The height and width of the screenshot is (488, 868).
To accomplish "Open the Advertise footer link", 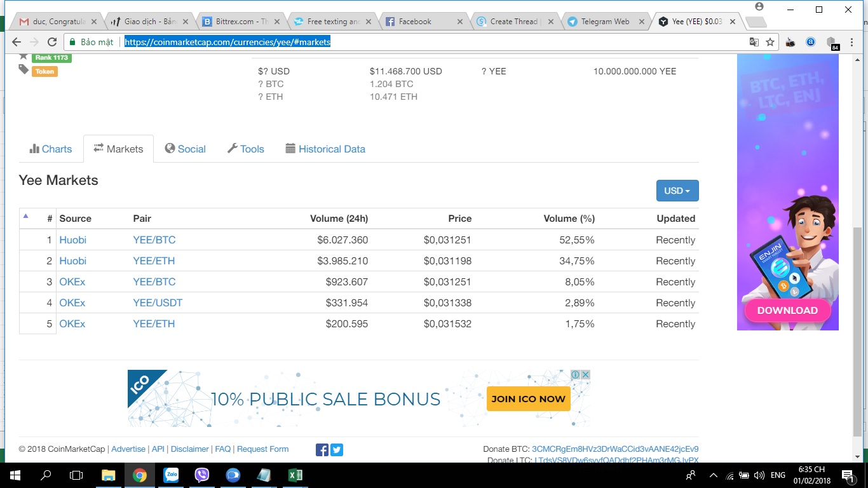I will (128, 449).
